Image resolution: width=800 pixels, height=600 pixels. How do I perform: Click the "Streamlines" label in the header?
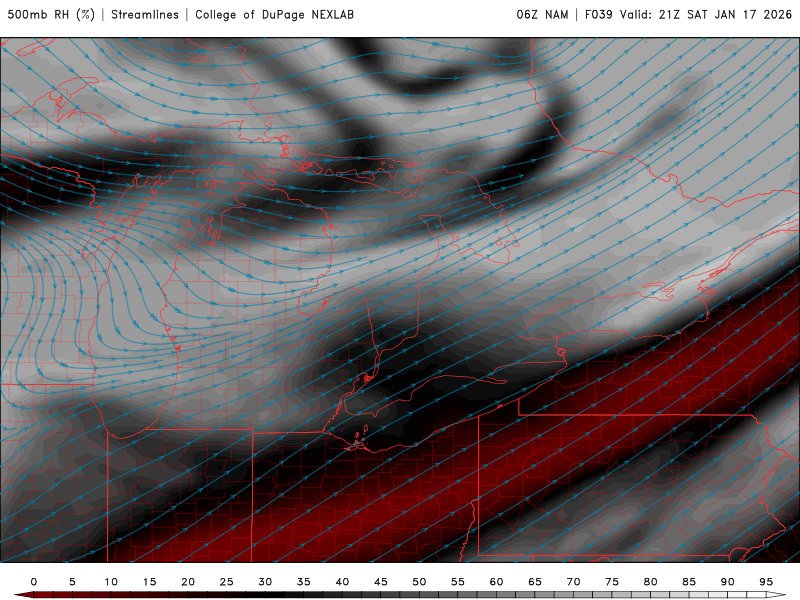point(145,15)
